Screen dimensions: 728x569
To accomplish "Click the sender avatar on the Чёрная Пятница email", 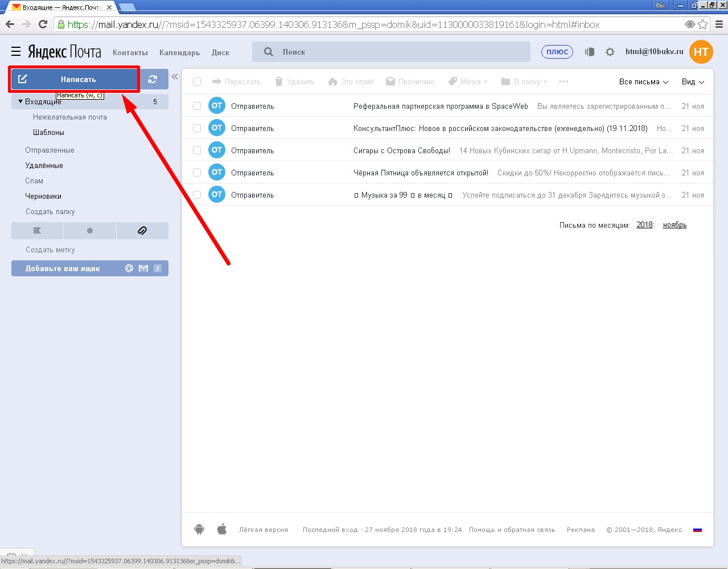I will pos(217,173).
